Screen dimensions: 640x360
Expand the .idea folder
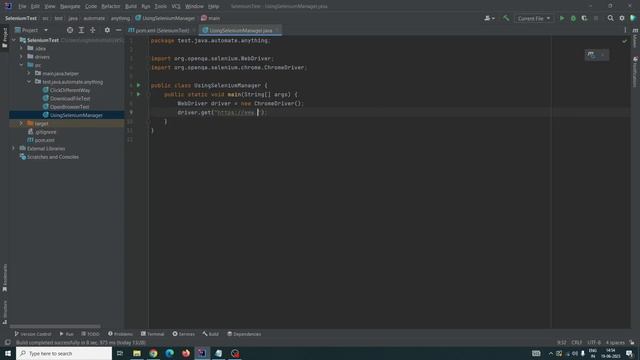[22, 48]
